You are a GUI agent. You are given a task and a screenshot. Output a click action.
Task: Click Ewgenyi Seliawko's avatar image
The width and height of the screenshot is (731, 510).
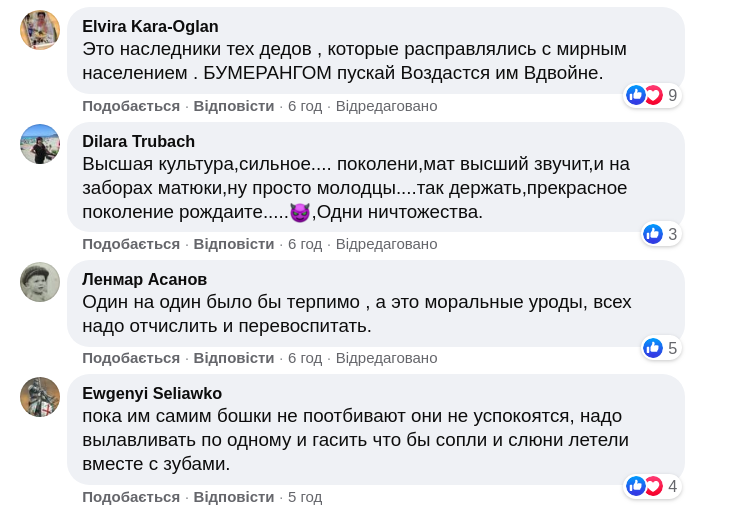point(40,397)
